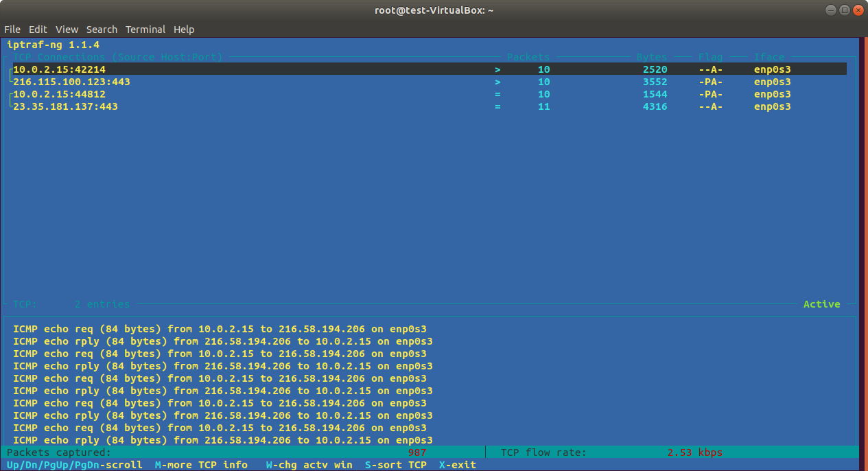Click the --A- flag on the 2520 bytes row
The height and width of the screenshot is (471, 868).
click(711, 69)
